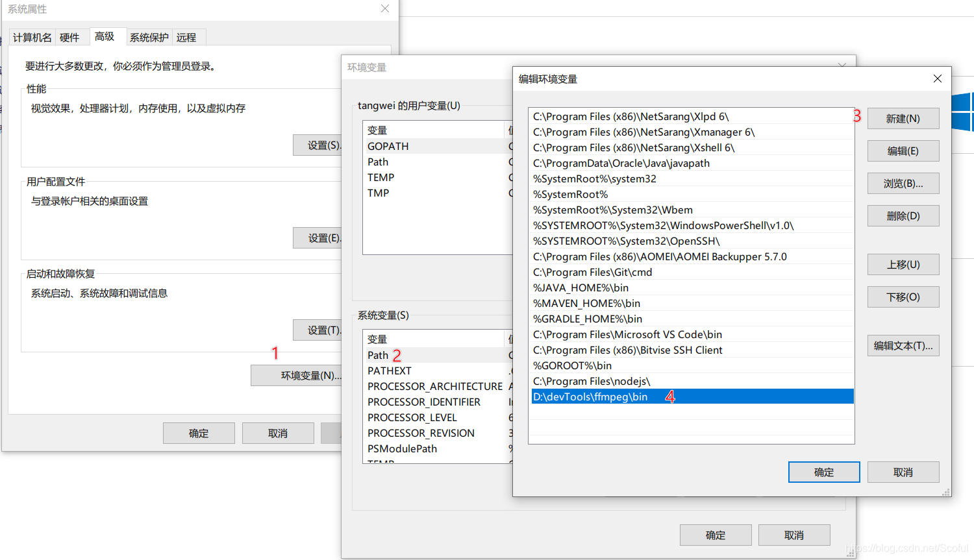
Task: Select TEMP in user variables list
Action: [x=438, y=177]
